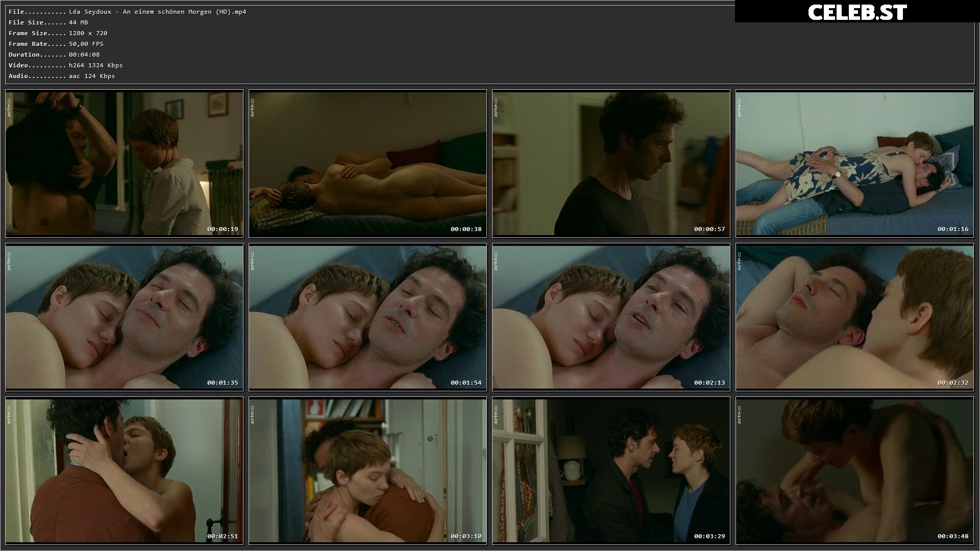The width and height of the screenshot is (980, 551).
Task: View the frame captured at 00:02:13
Action: click(611, 317)
